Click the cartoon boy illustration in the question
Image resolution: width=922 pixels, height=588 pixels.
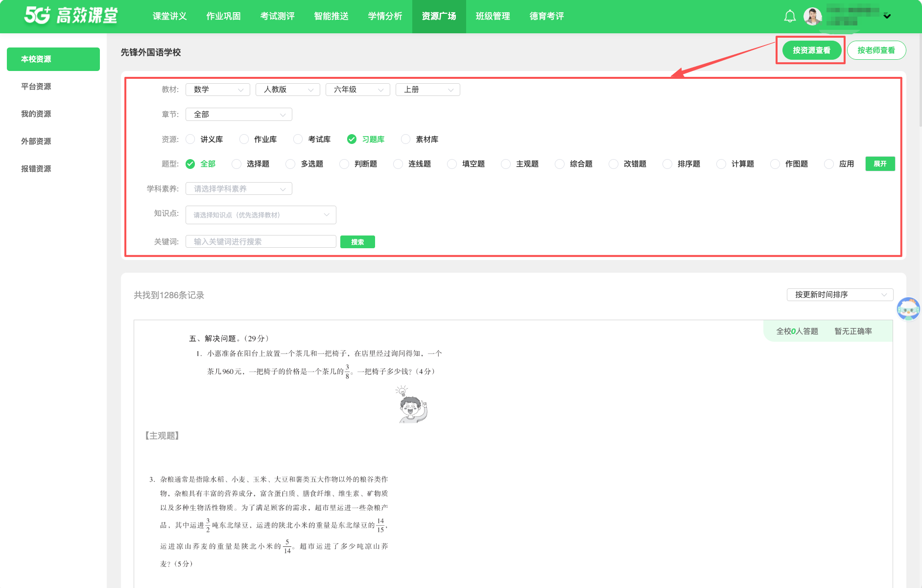411,404
